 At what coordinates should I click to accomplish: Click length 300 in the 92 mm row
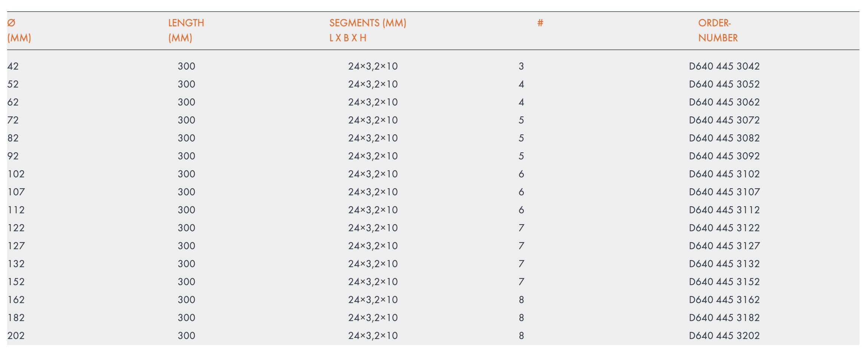click(x=186, y=156)
